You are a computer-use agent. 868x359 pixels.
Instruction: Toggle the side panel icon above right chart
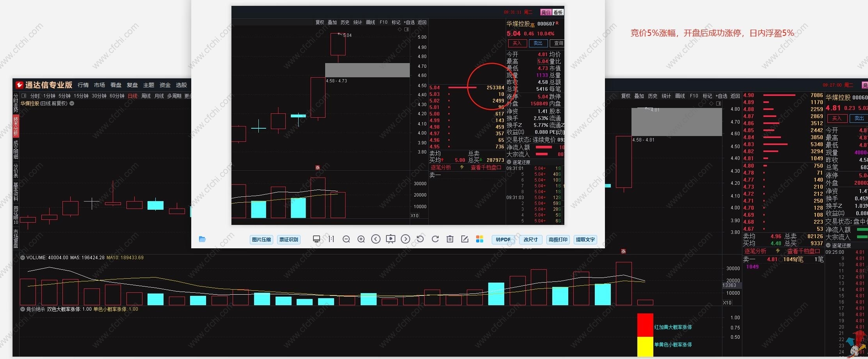tap(719, 104)
